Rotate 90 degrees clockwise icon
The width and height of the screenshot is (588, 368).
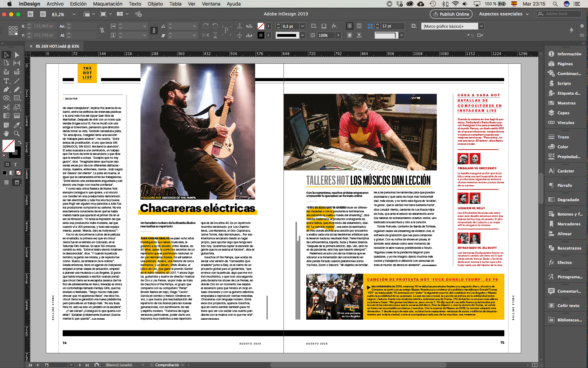pyautogui.click(x=206, y=26)
